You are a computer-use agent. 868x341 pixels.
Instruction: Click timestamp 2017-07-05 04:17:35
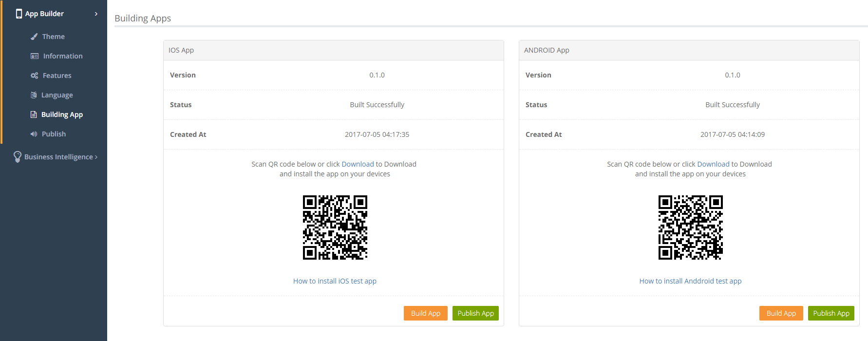377,134
